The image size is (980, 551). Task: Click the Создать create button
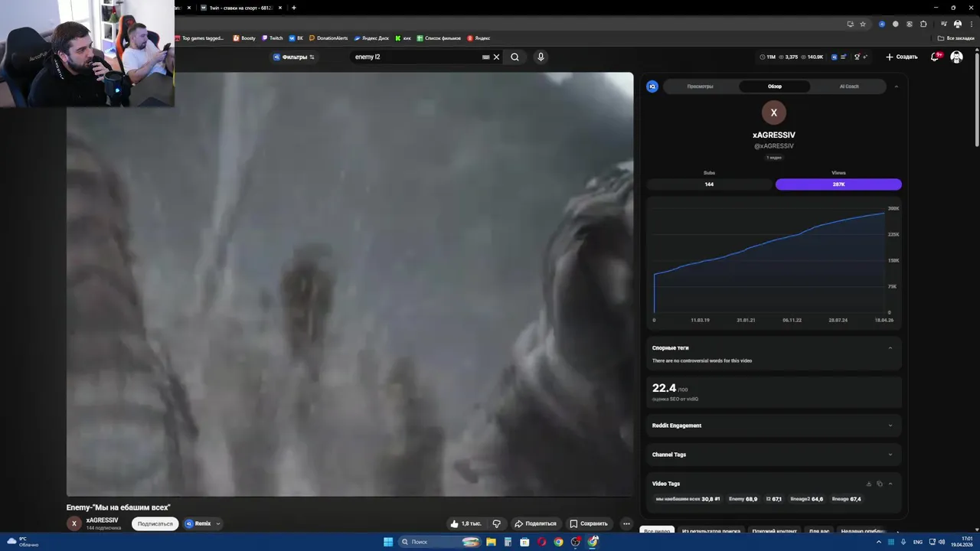click(901, 57)
